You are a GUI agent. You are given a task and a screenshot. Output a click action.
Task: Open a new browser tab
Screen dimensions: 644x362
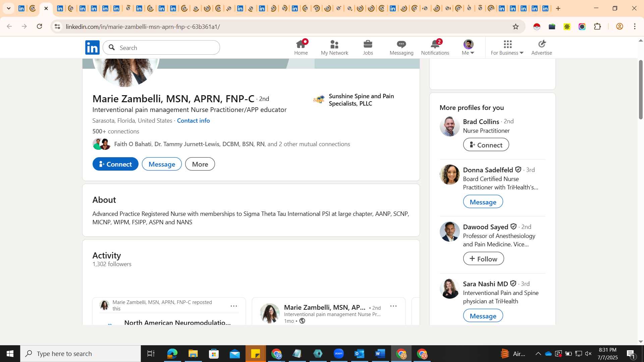click(x=558, y=8)
